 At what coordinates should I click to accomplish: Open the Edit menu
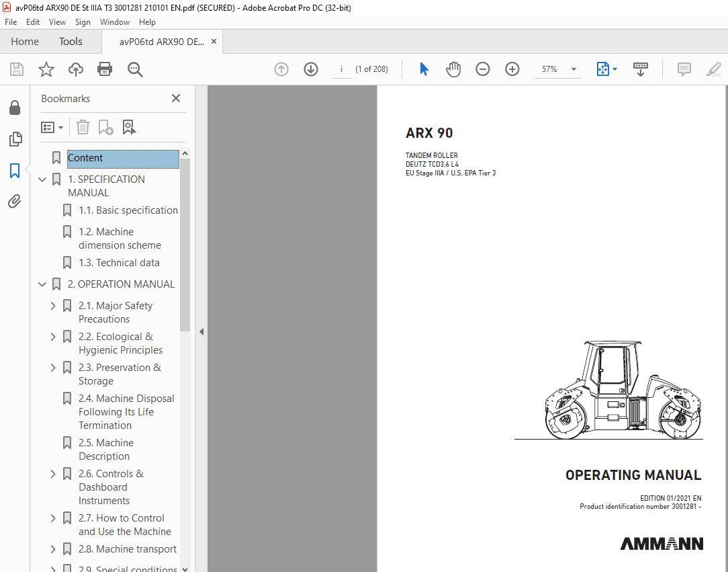32,22
